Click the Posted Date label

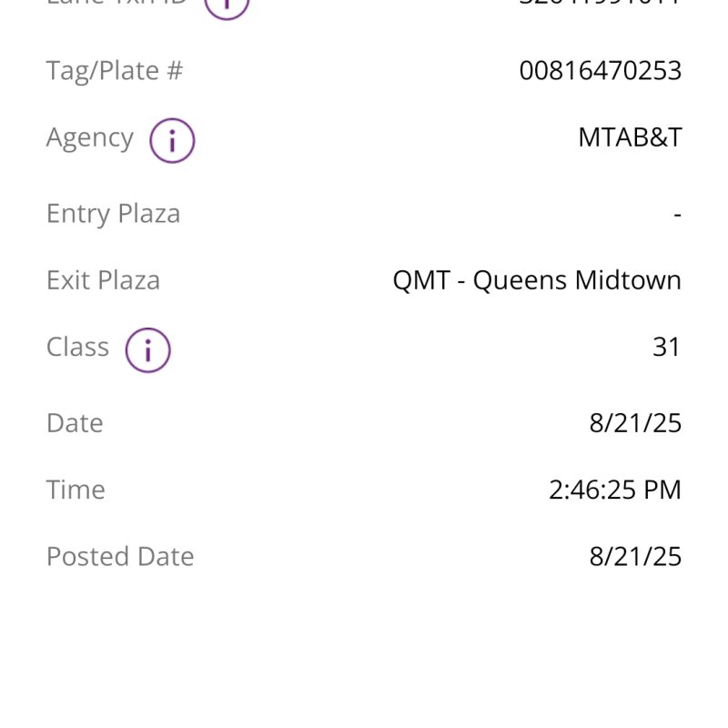pos(120,556)
